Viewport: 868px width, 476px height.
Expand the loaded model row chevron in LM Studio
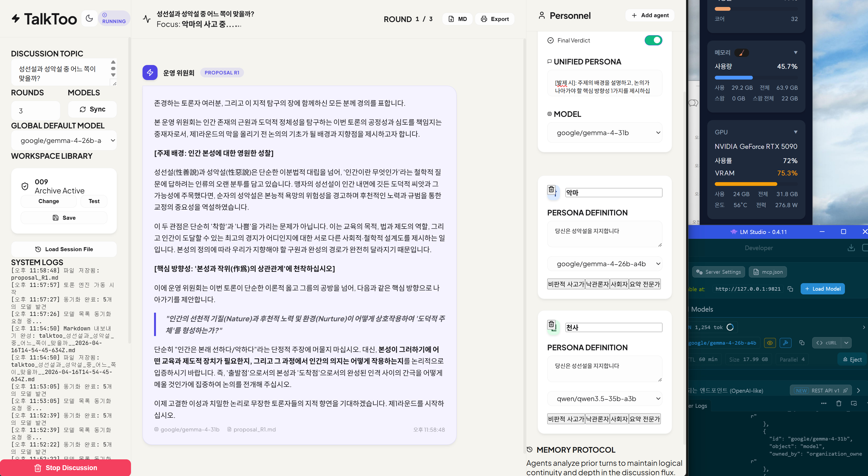click(x=864, y=327)
